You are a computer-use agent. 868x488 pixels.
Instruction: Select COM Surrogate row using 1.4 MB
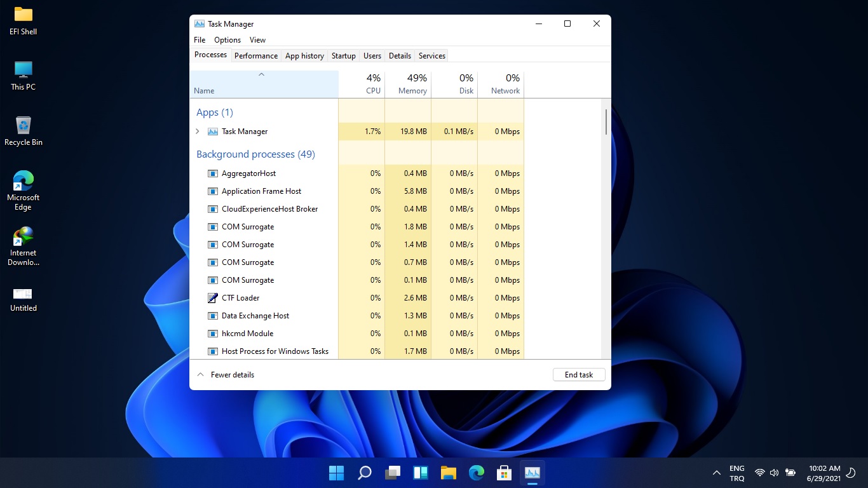coord(356,245)
